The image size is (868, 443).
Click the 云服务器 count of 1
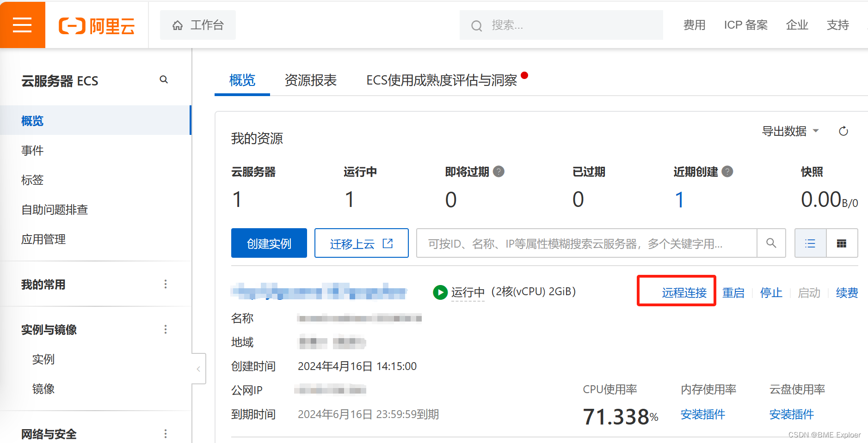[x=237, y=200]
